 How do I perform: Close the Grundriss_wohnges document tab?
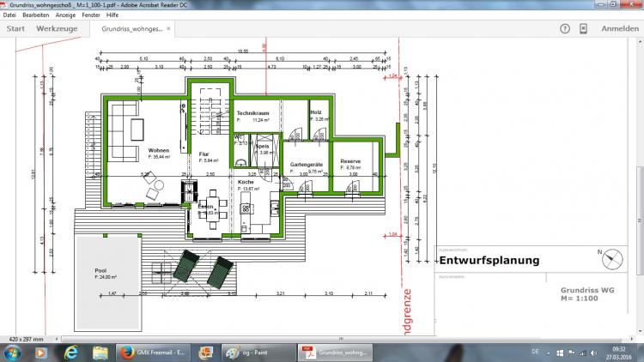[168, 28]
